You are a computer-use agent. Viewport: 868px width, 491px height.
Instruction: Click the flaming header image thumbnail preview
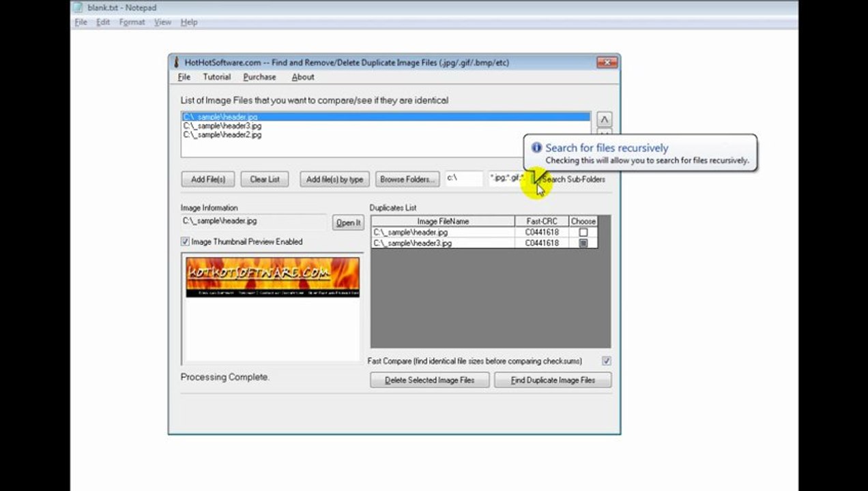pos(273,277)
